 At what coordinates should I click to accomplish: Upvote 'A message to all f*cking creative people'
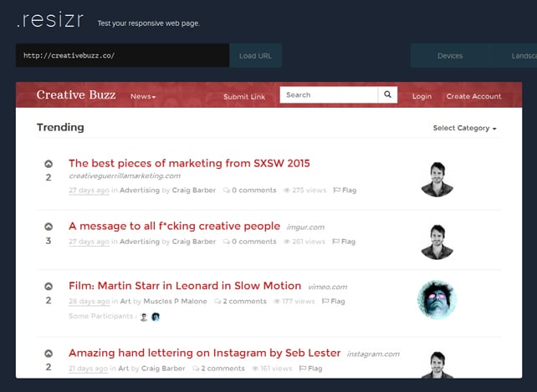coord(49,227)
